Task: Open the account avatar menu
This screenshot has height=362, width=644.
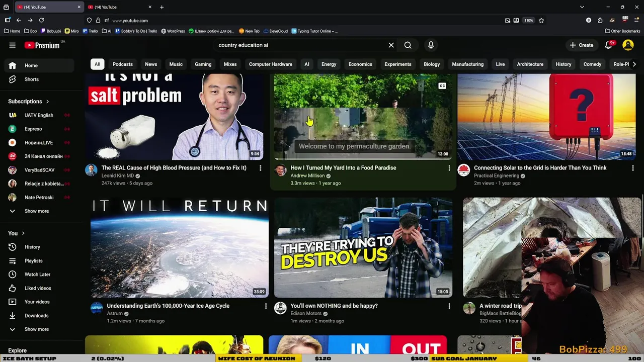Action: pos(628,45)
